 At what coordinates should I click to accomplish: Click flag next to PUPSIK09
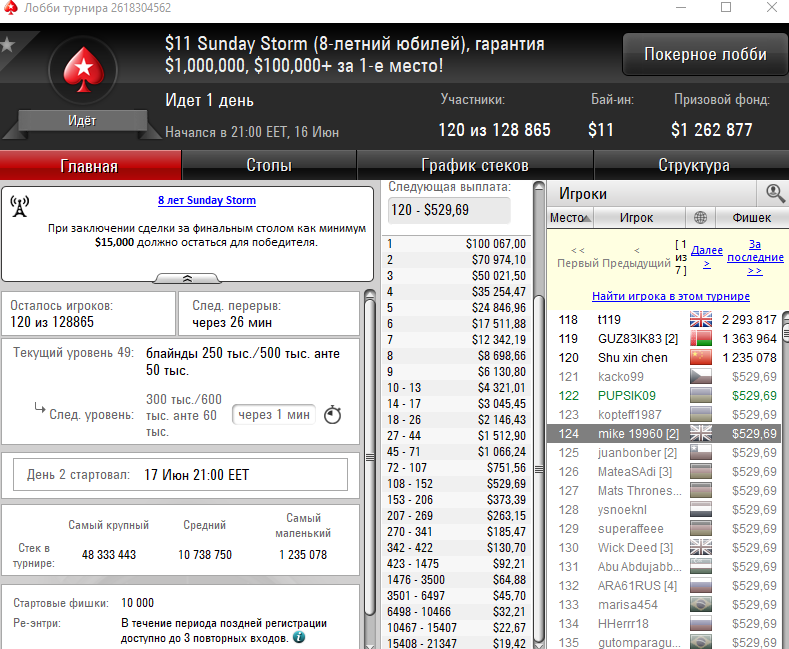tap(700, 396)
